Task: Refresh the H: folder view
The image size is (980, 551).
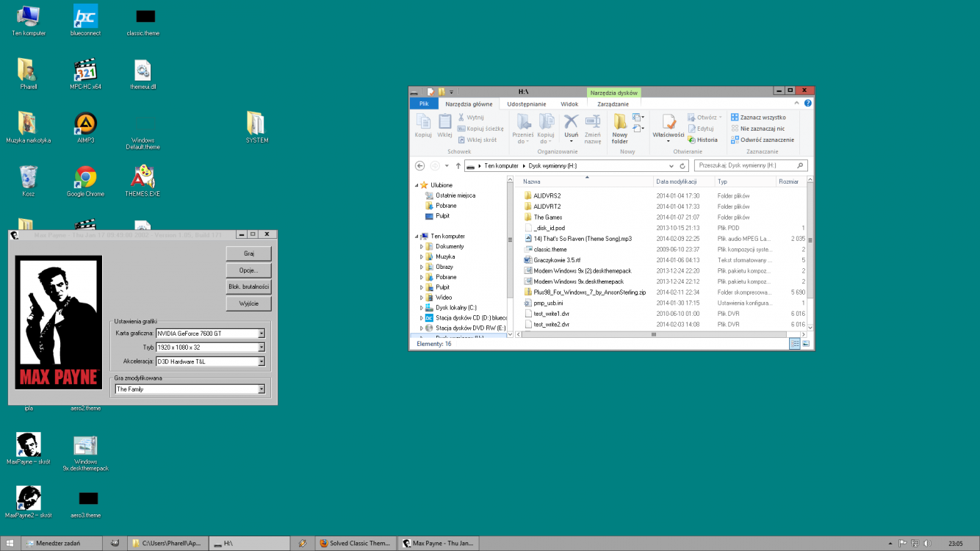Action: pyautogui.click(x=682, y=165)
